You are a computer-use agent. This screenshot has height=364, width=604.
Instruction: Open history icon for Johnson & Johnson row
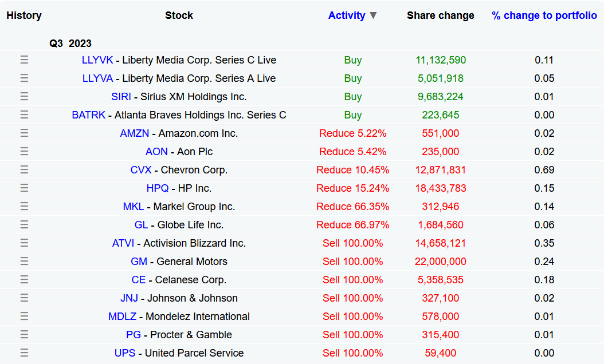click(x=24, y=298)
